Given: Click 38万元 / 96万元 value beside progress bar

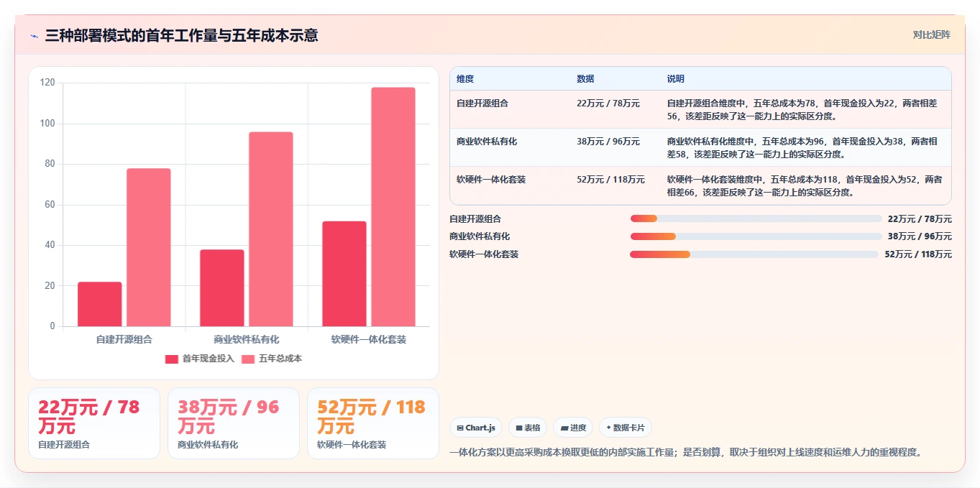Looking at the screenshot, I should [920, 236].
